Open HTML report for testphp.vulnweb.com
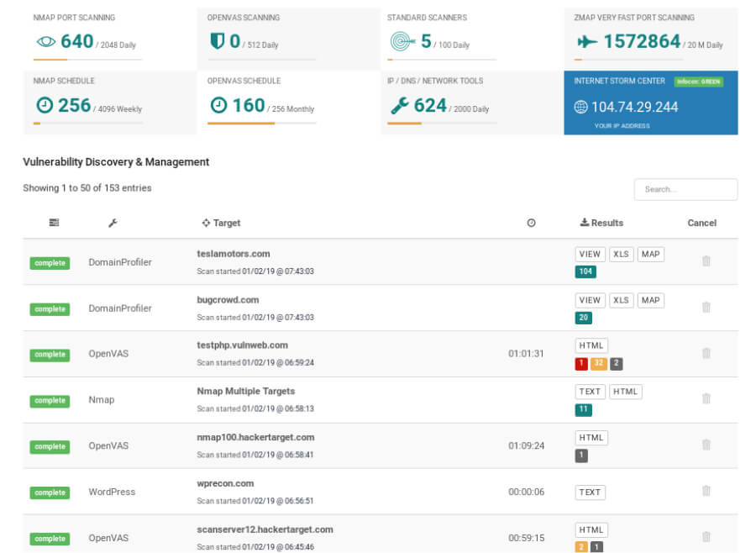Image resolution: width=756 pixels, height=553 pixels. click(591, 345)
